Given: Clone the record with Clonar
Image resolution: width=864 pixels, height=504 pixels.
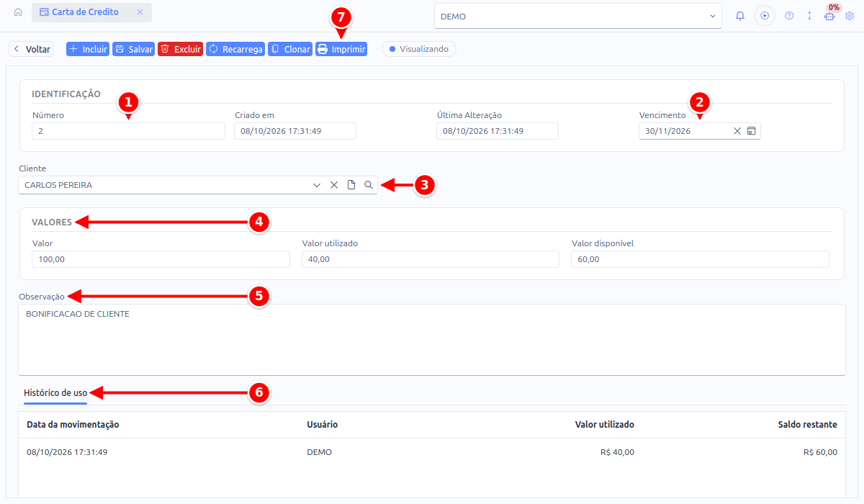Looking at the screenshot, I should [290, 50].
